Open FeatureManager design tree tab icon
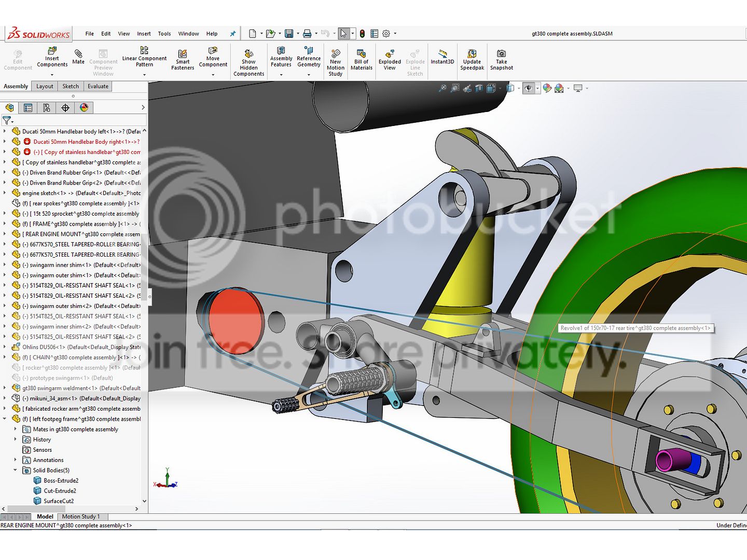 [9, 107]
